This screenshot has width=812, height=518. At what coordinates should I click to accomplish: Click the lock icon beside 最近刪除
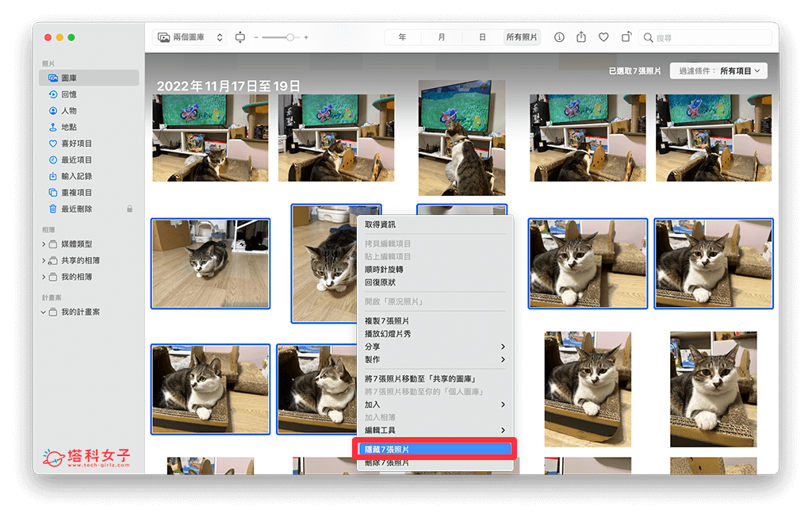[129, 209]
